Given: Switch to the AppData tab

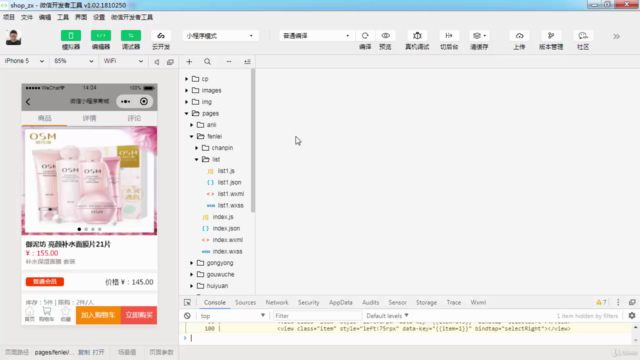Looking at the screenshot, I should pyautogui.click(x=340, y=302).
